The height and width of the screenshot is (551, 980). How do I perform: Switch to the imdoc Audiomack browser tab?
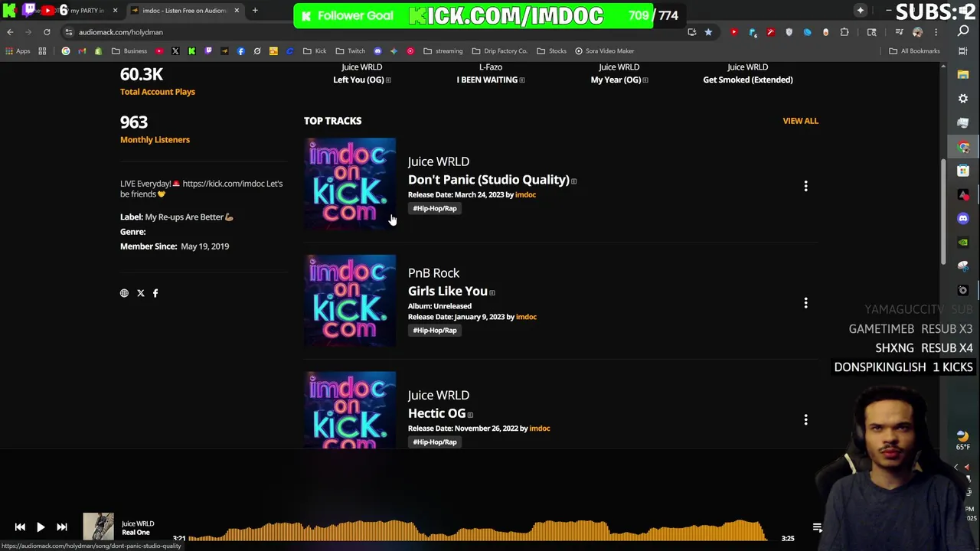tap(184, 11)
